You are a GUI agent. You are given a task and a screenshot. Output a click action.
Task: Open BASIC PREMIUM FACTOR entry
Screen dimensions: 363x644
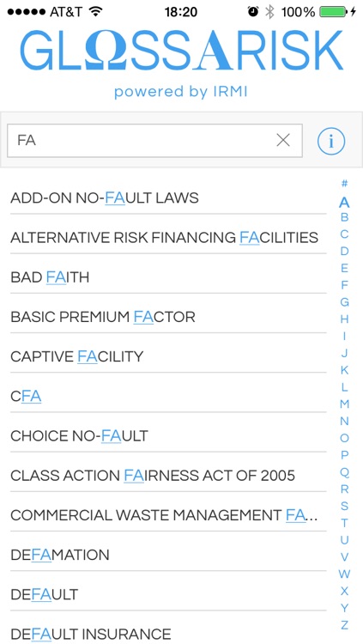pyautogui.click(x=168, y=318)
